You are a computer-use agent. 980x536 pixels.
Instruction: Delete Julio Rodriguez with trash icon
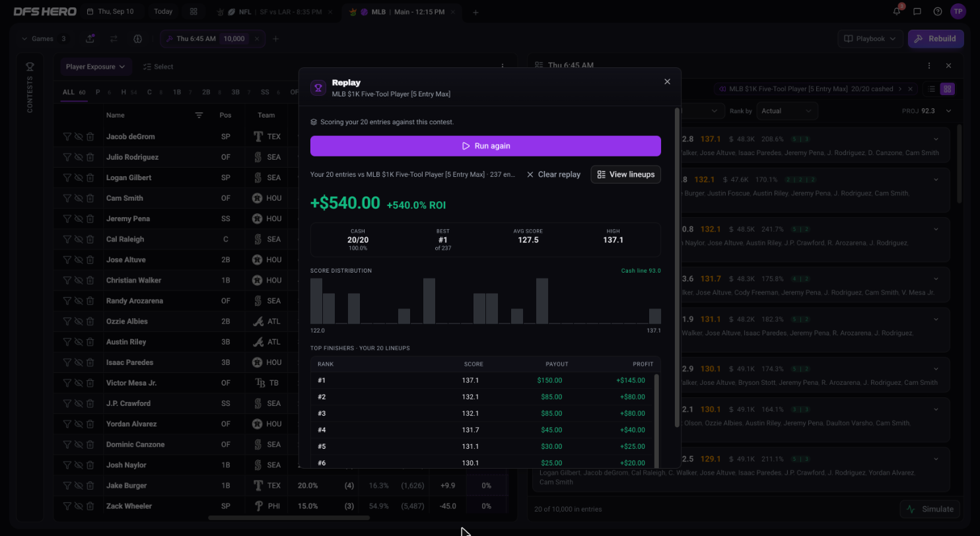(x=90, y=157)
